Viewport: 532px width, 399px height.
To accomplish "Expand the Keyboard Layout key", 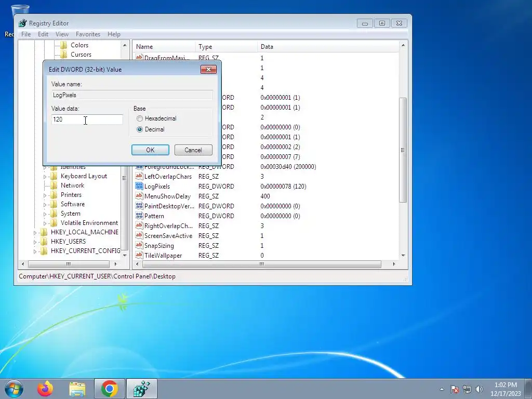I will (45, 177).
